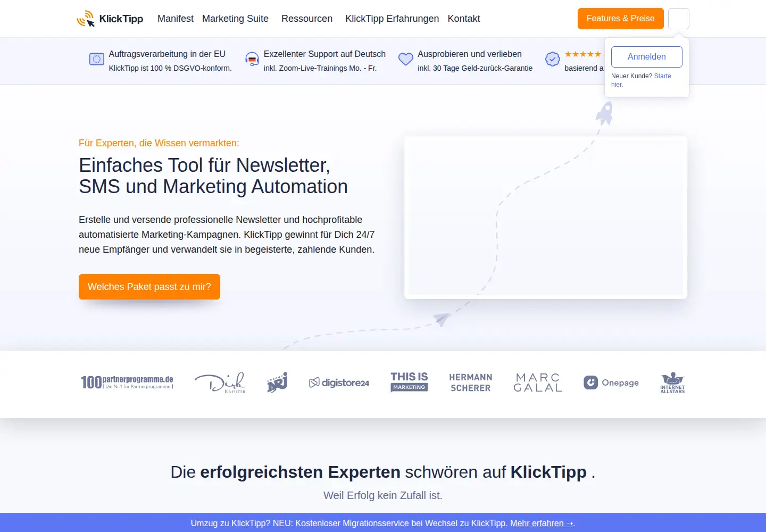
Task: Click the 100partnerprogramme.de logo
Action: pyautogui.click(x=127, y=383)
